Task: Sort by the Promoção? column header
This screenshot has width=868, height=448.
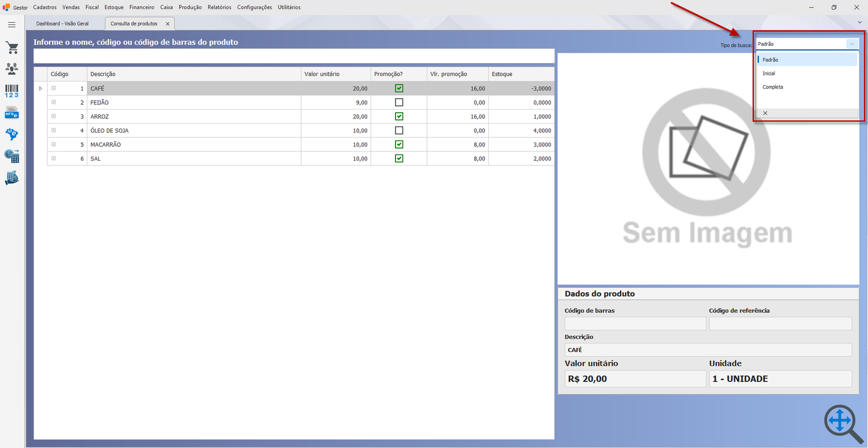Action: pos(399,74)
